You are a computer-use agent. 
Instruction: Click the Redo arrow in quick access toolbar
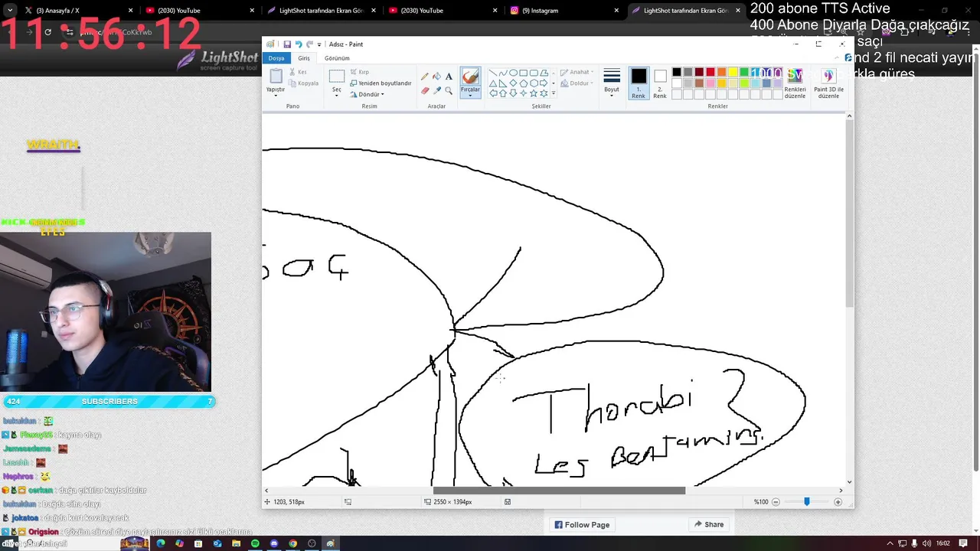click(309, 44)
